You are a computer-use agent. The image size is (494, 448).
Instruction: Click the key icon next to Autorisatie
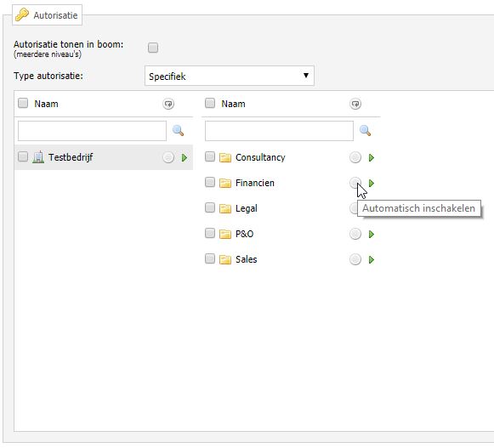point(22,14)
